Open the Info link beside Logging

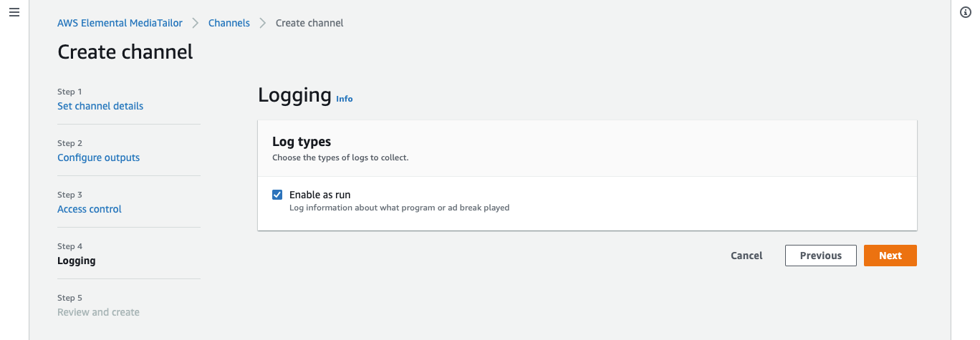coord(345,99)
